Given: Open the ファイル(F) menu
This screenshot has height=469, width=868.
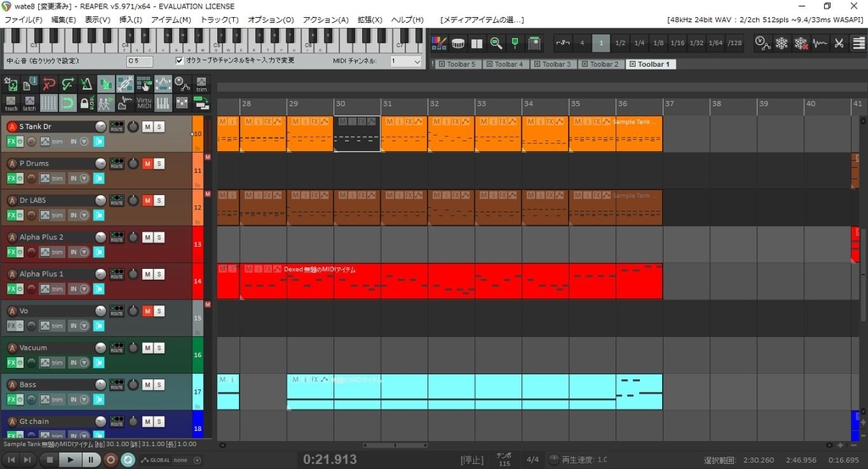Looking at the screenshot, I should click(x=23, y=20).
